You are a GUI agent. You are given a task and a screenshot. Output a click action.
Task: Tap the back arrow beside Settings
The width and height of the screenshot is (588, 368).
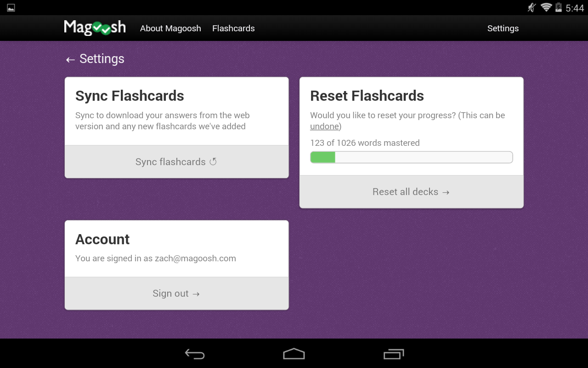70,59
